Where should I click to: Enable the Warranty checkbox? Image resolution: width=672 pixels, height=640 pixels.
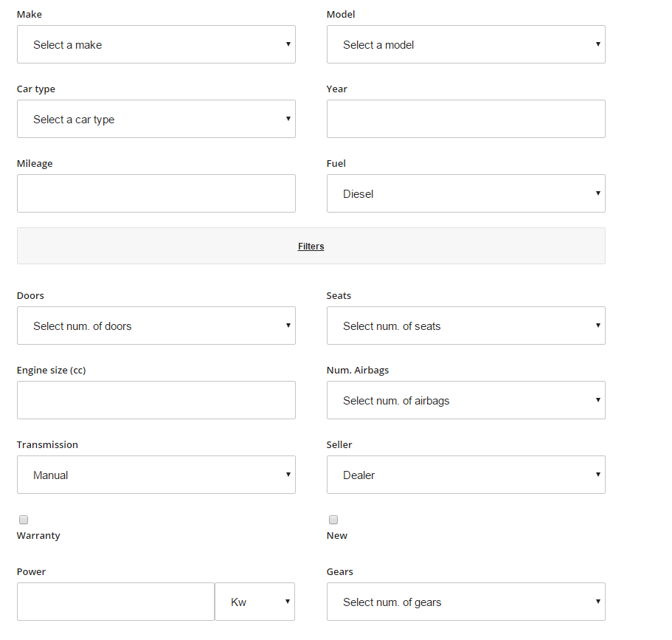pos(24,520)
